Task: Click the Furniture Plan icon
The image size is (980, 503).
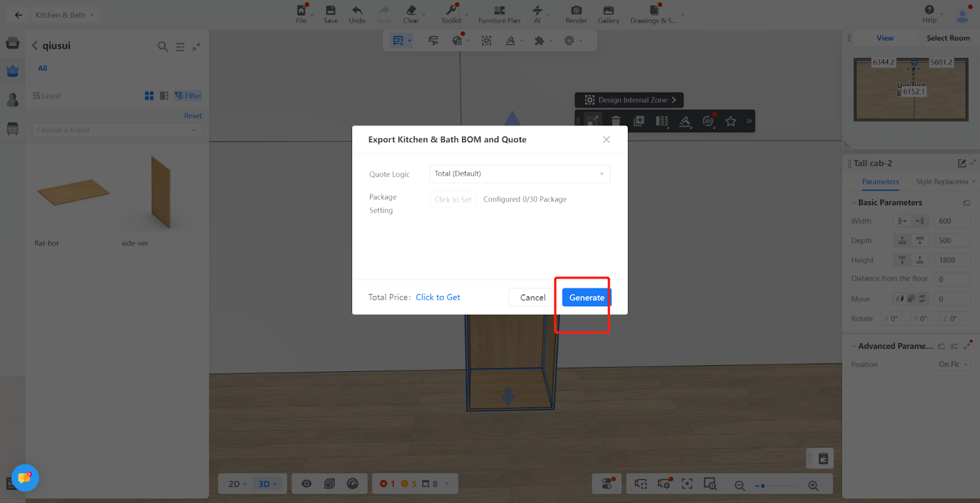Action: point(499,14)
